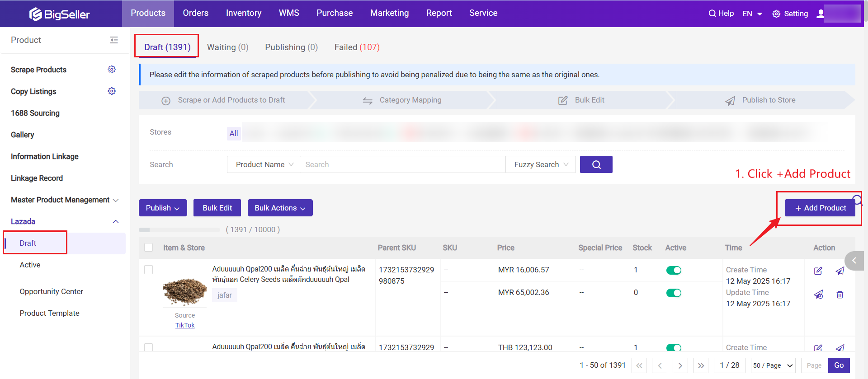Collapse the Product sidebar menu icon
Viewport: 868px width, 379px height.
pos(114,40)
